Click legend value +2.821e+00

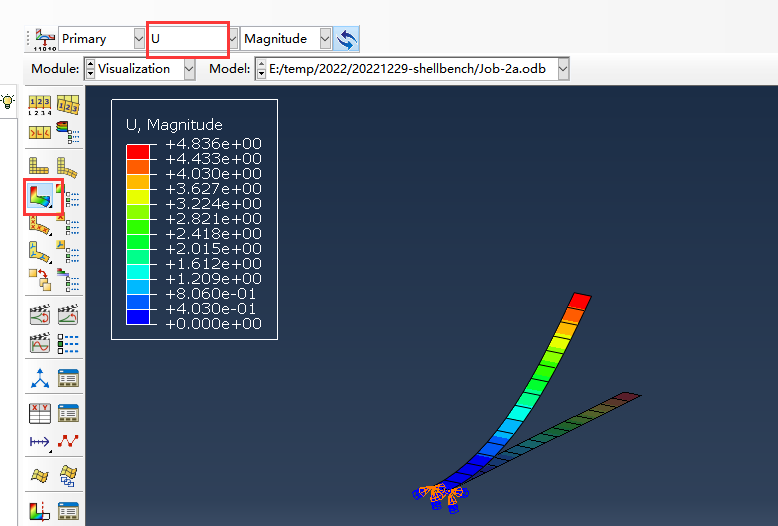(213, 219)
